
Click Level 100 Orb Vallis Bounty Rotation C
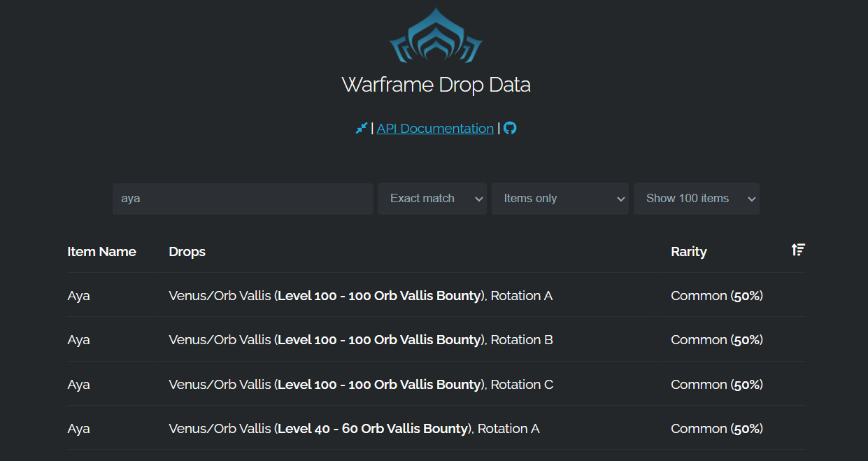(x=361, y=385)
